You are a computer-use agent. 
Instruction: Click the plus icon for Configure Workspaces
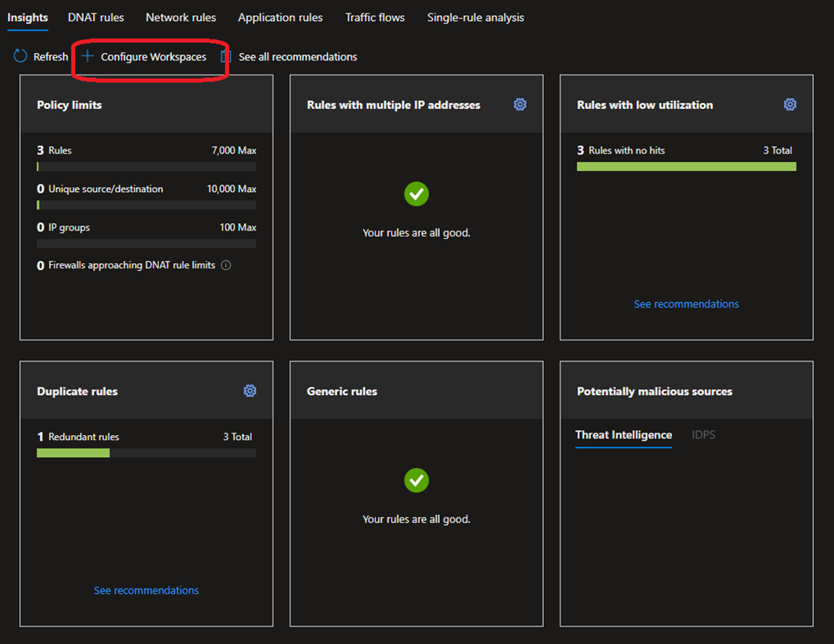tap(87, 56)
